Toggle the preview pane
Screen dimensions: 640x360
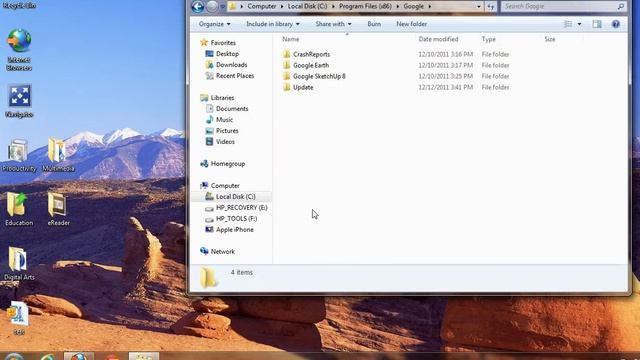[597, 24]
